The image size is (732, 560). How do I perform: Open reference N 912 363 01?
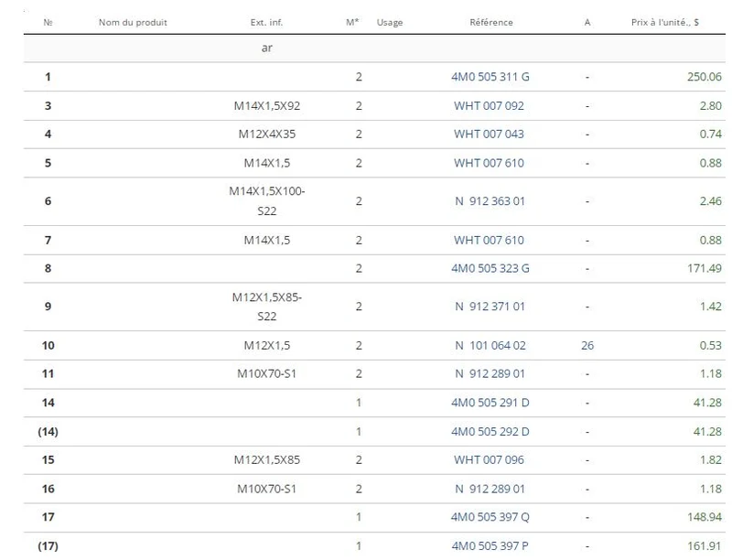coord(490,201)
